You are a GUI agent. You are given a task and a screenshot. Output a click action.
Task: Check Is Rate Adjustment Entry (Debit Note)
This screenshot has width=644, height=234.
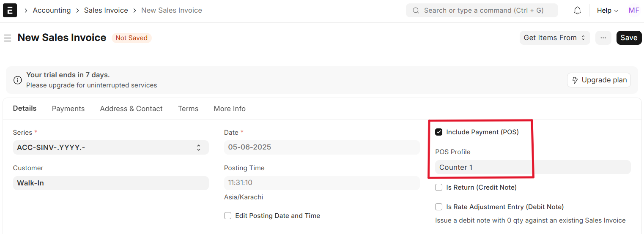[x=439, y=207]
